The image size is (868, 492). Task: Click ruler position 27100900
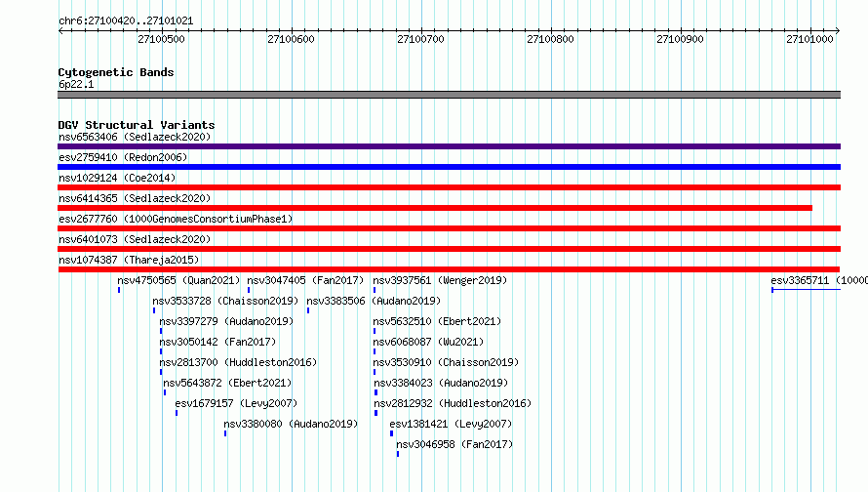[x=680, y=39]
